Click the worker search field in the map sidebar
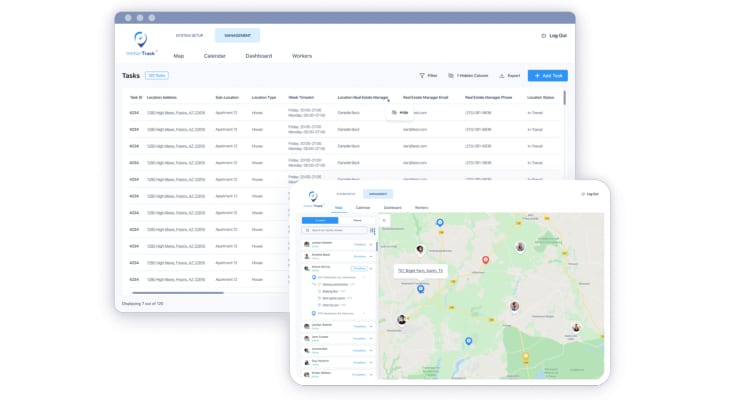740x400 pixels. (x=335, y=230)
